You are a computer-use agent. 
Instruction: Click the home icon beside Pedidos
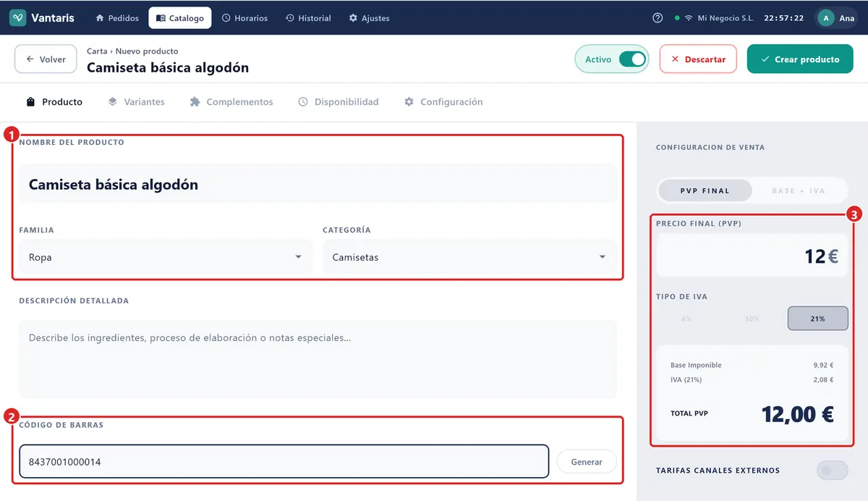click(100, 18)
